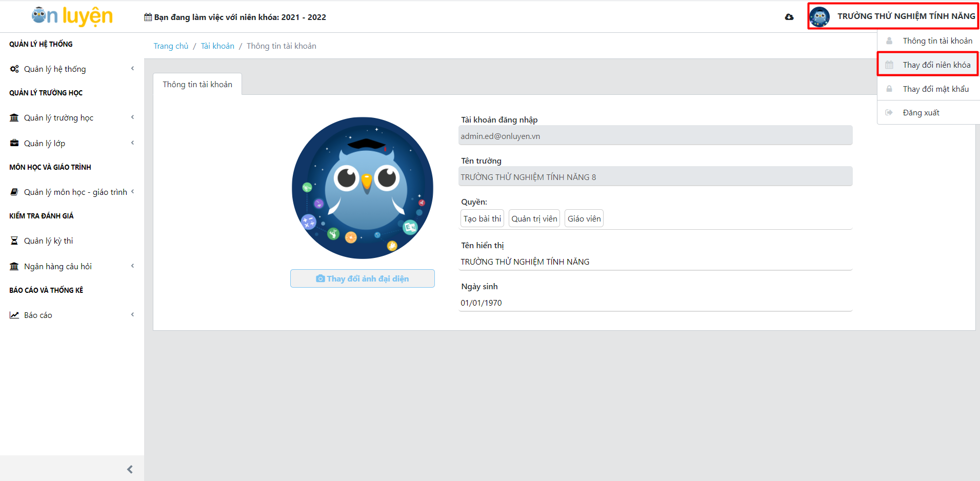Click the MÔN HỌC VÀ GIÁO TRÌNH heading

click(x=50, y=167)
